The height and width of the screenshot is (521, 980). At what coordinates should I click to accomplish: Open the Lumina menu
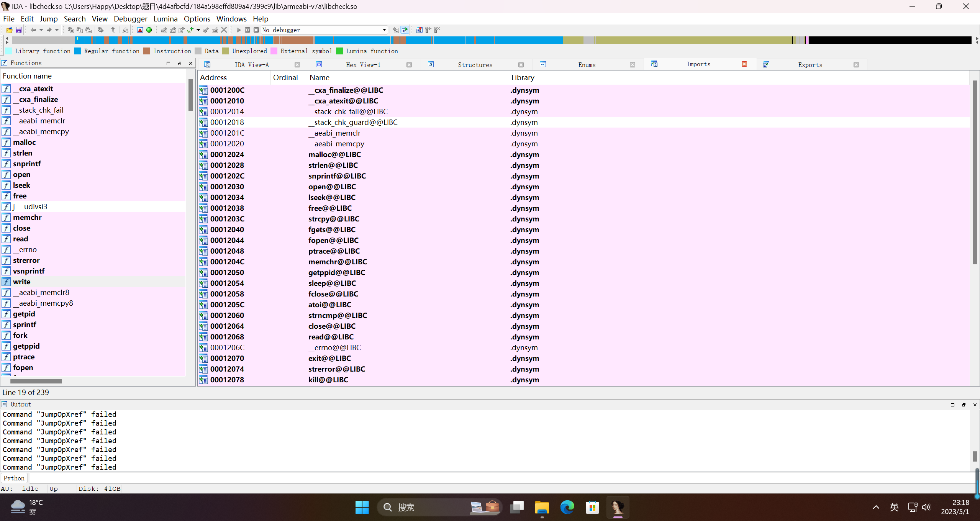165,19
